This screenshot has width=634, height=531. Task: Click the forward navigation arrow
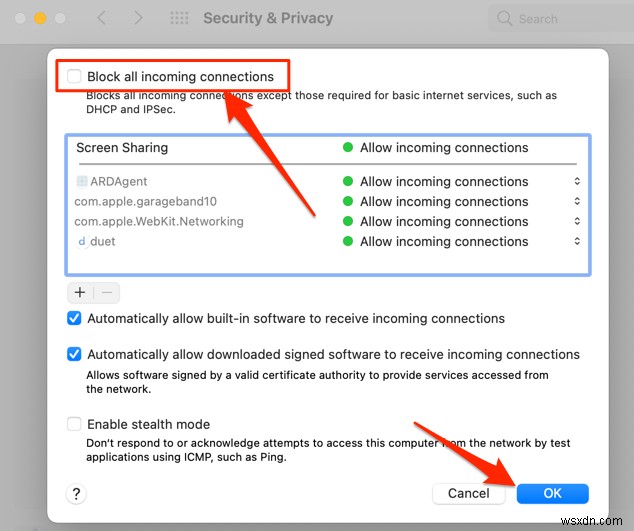[x=138, y=18]
